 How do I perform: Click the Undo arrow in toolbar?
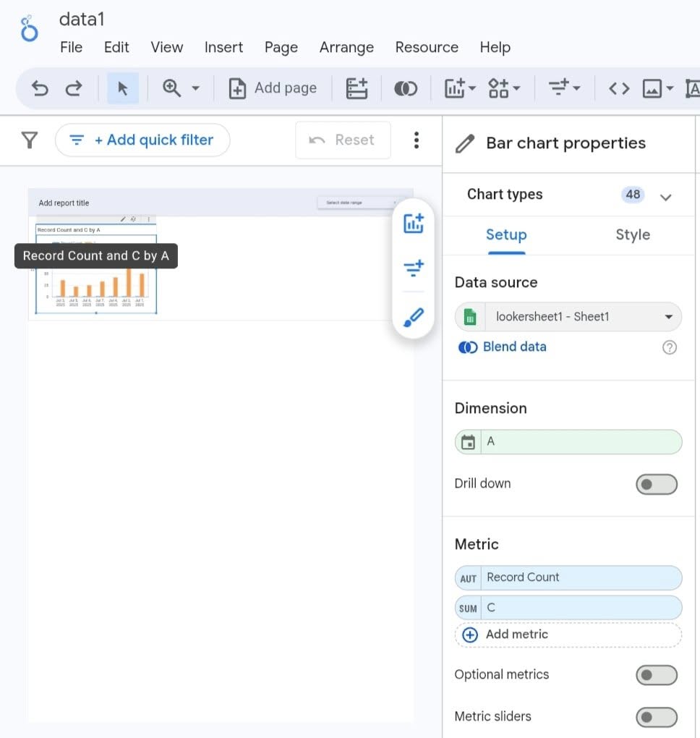40,88
